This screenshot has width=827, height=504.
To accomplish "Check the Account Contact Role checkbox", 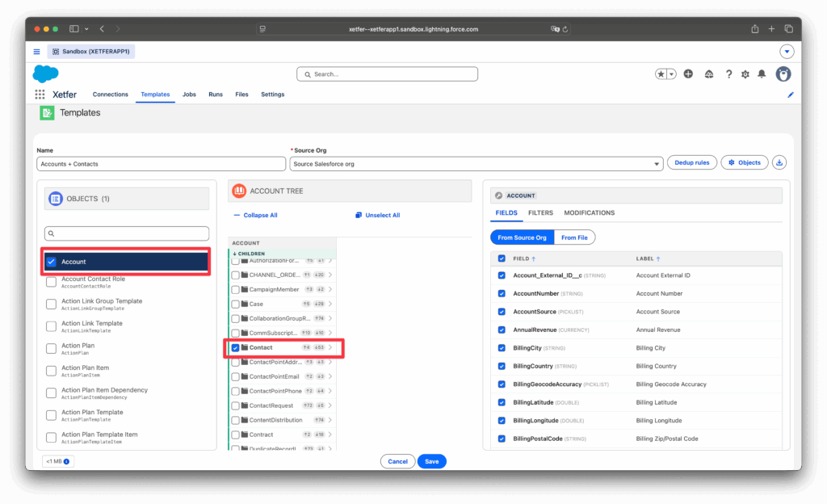I will click(51, 282).
